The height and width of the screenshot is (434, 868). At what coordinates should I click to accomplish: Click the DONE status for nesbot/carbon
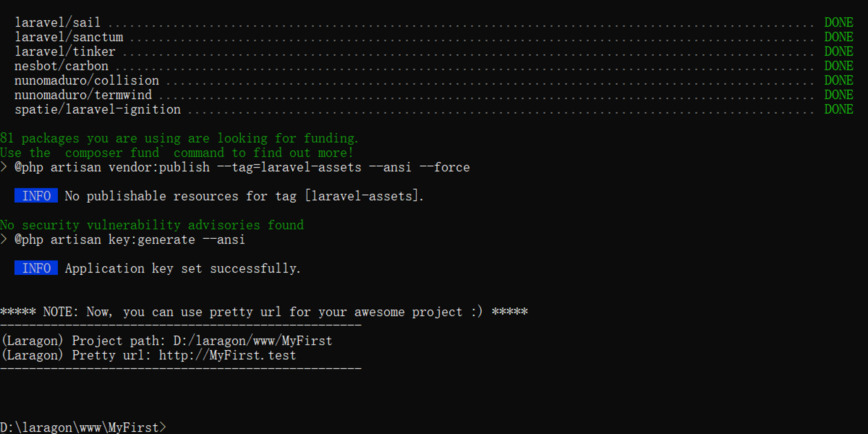[838, 66]
